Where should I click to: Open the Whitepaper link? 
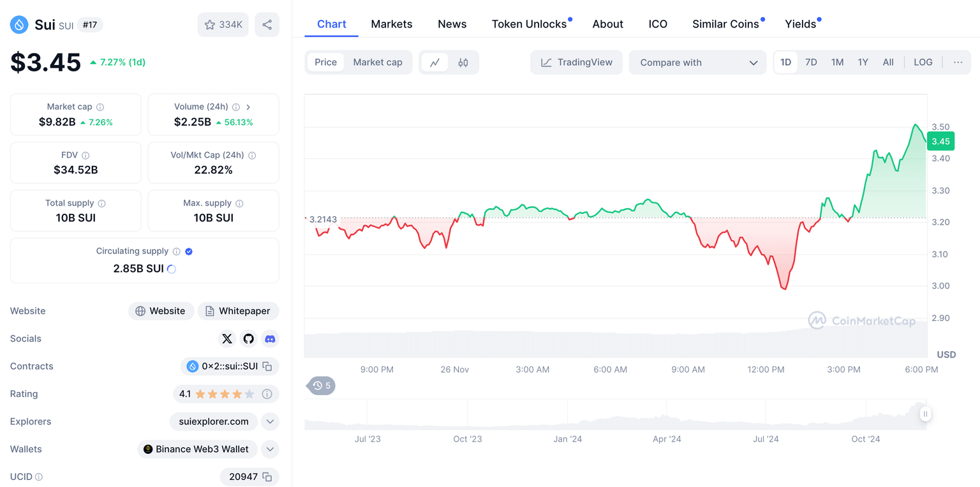point(238,311)
